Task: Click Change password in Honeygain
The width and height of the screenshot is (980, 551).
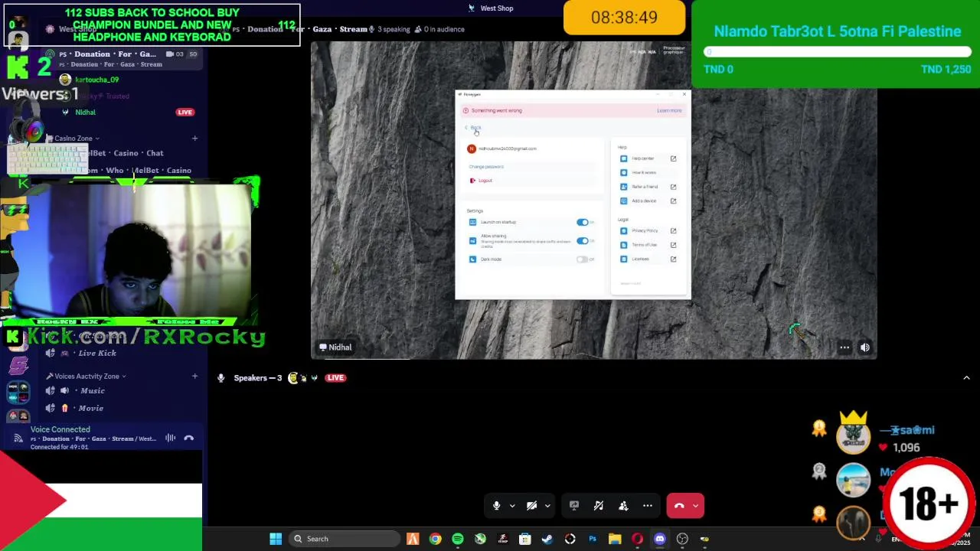Action: coord(486,167)
